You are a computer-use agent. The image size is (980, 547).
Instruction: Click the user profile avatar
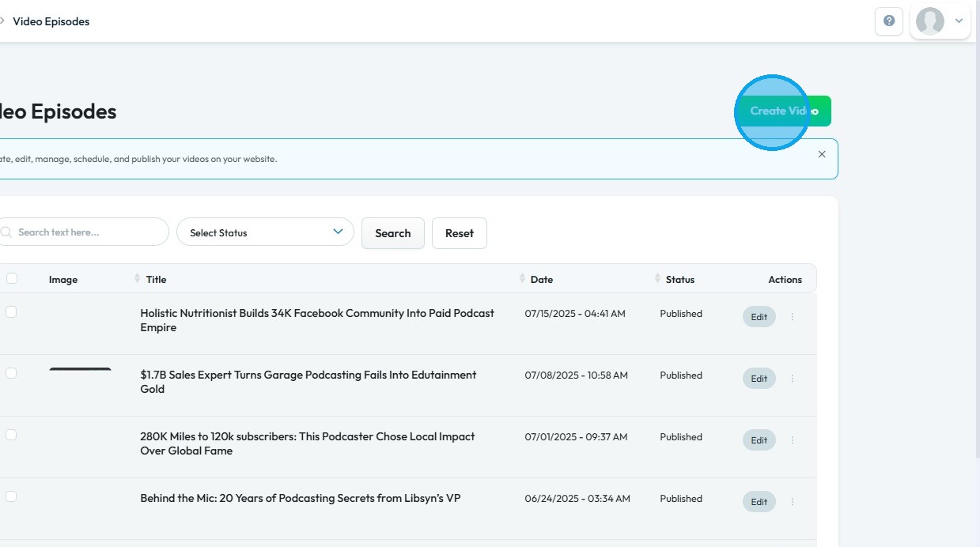tap(929, 21)
